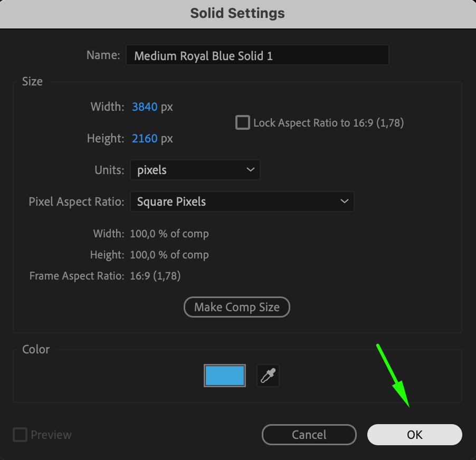Screen dimensions: 476x460
Task: Toggle the Preview checkbox
Action: (20, 435)
